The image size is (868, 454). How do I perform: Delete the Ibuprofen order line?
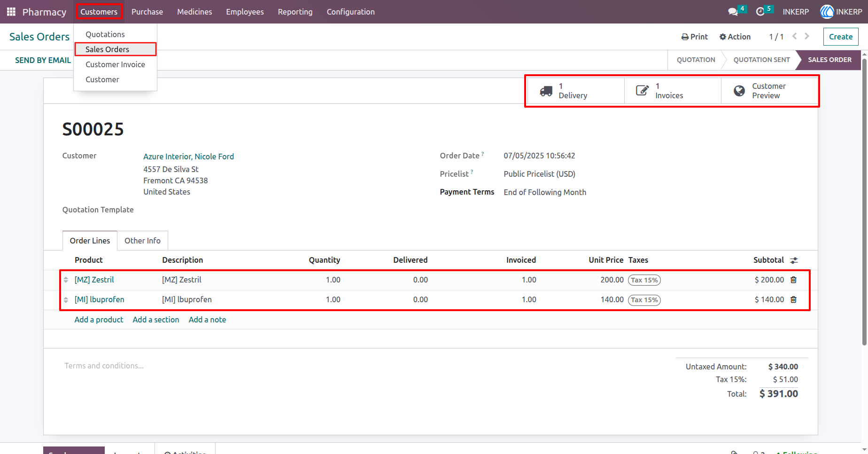(793, 299)
